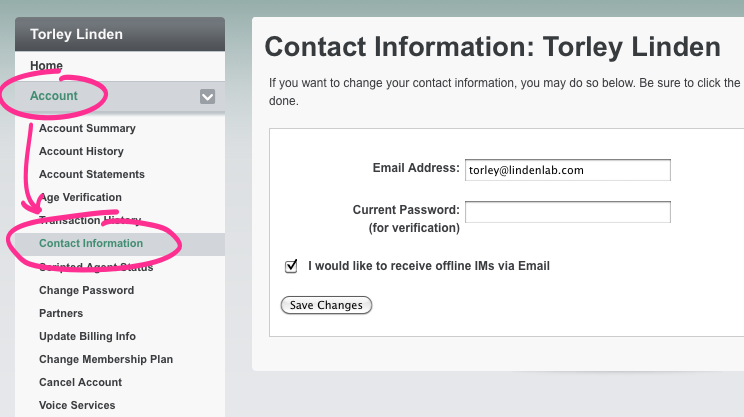Screen dimensions: 744x417
Task: Navigate to Partners page
Action: pos(61,313)
